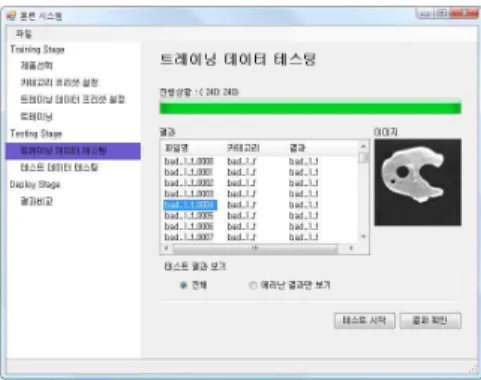The height and width of the screenshot is (380, 481).
Task: Click the highlighted blue file row
Action: pos(190,205)
